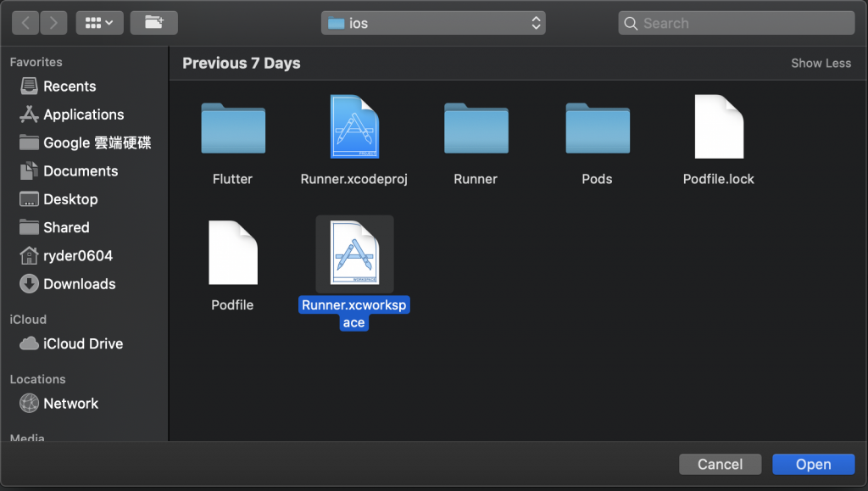Go back with the left arrow button

(25, 23)
